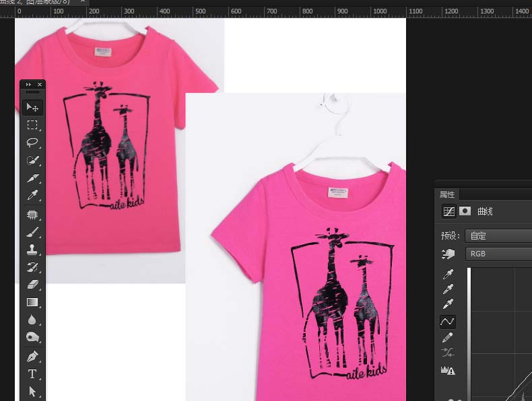
Task: Switch to pencil draw curve mode
Action: click(447, 338)
